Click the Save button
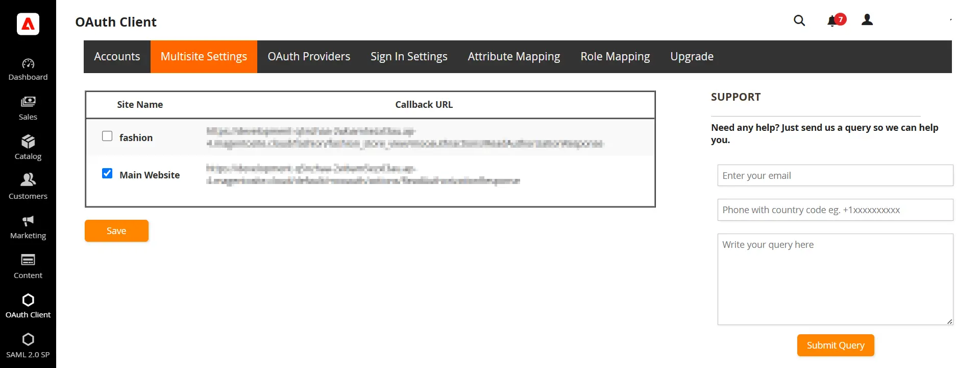Image resolution: width=980 pixels, height=368 pixels. coord(116,231)
